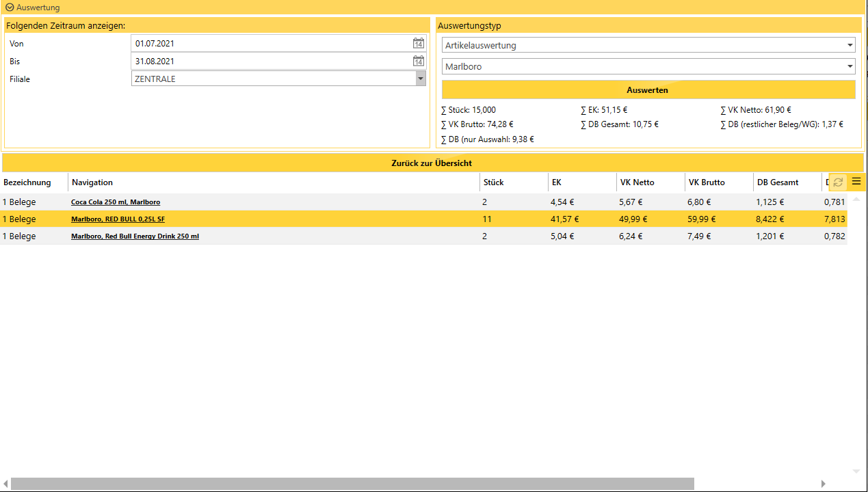Viewport: 868px width, 492px height.
Task: Click the VK Netto value 49,99 €
Action: 633,219
